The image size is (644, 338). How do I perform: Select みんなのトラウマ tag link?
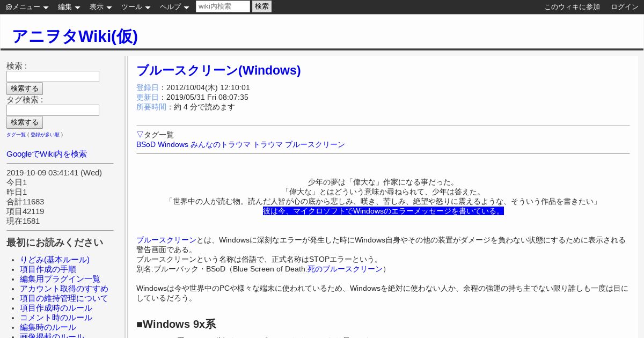point(221,144)
